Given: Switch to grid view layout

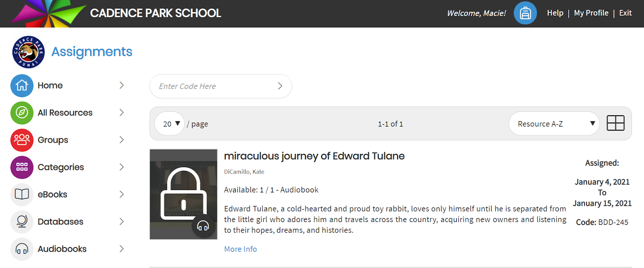Looking at the screenshot, I should click(x=615, y=123).
